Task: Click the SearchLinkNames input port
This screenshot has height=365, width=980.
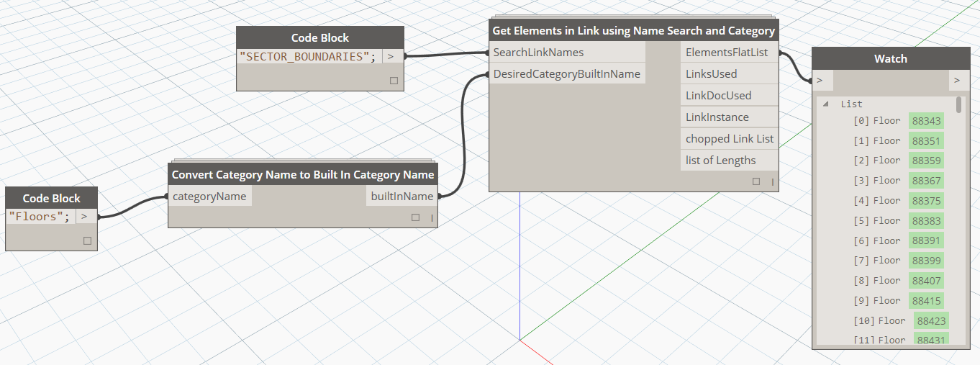Action: pyautogui.click(x=538, y=53)
